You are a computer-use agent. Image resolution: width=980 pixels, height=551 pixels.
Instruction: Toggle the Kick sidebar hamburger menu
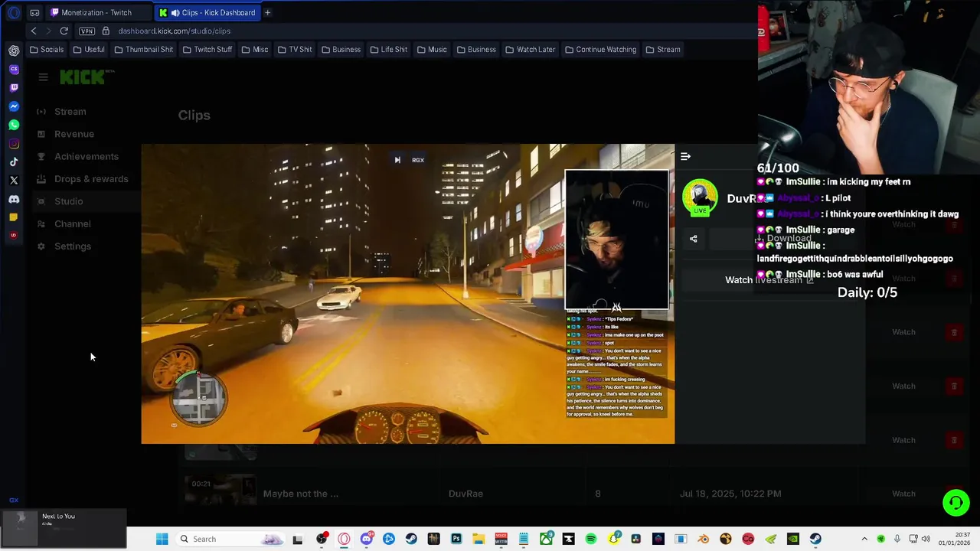coord(43,77)
